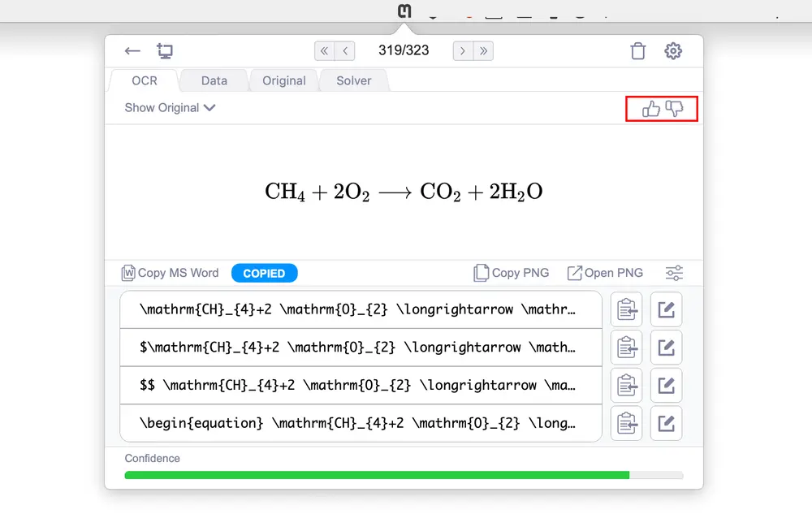Delete this snip with the trash icon

coord(638,50)
